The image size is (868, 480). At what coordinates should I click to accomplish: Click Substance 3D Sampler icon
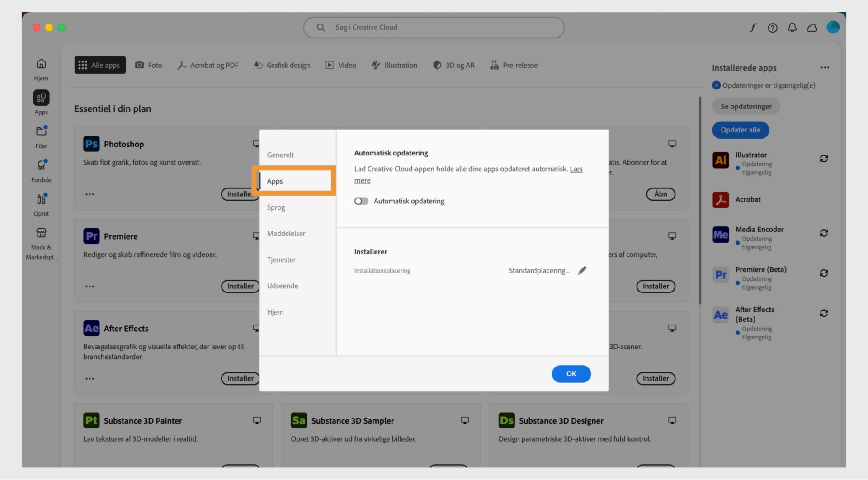click(x=299, y=420)
